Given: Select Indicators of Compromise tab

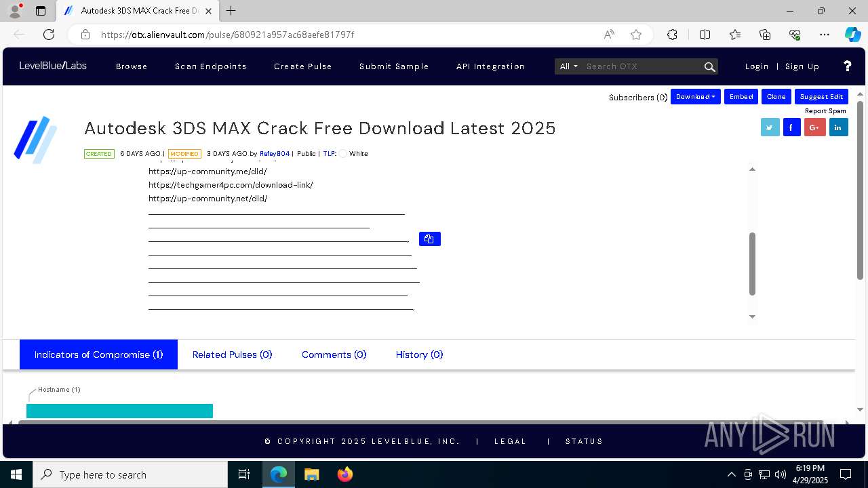Looking at the screenshot, I should pos(98,354).
